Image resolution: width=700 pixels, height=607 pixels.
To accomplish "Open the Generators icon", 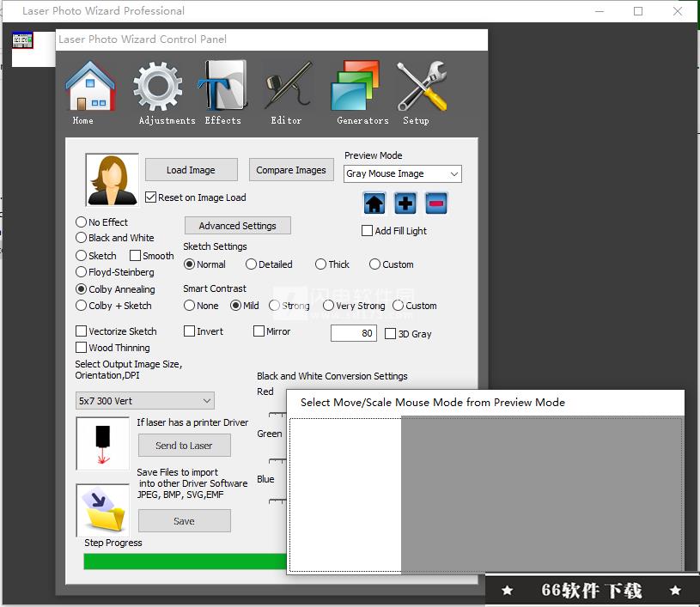I will point(356,86).
